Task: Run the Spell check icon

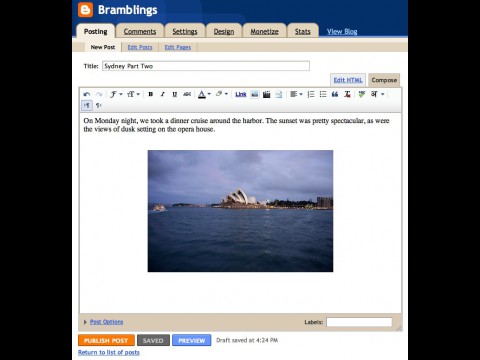Action: point(362,94)
